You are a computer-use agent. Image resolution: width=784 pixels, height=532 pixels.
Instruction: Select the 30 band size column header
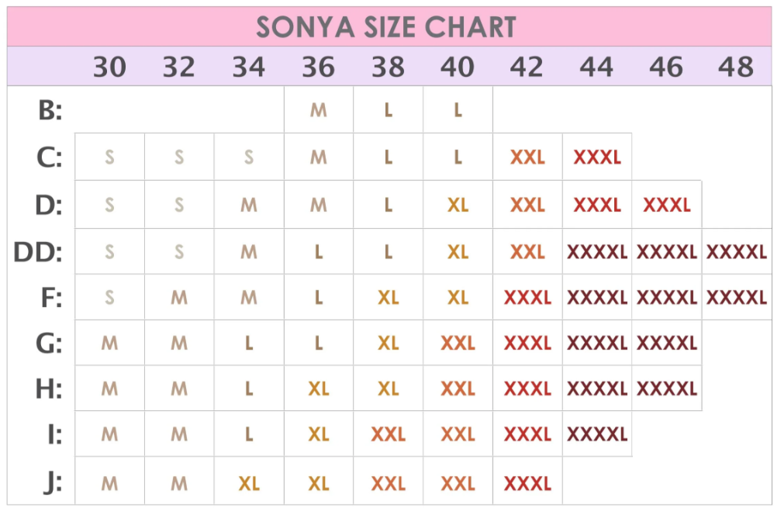click(x=109, y=67)
